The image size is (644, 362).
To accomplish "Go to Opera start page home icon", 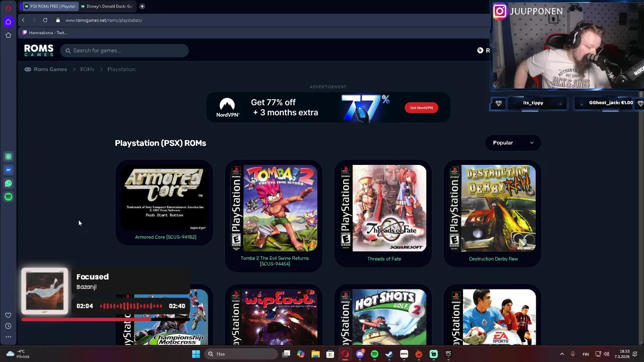I will (x=8, y=22).
